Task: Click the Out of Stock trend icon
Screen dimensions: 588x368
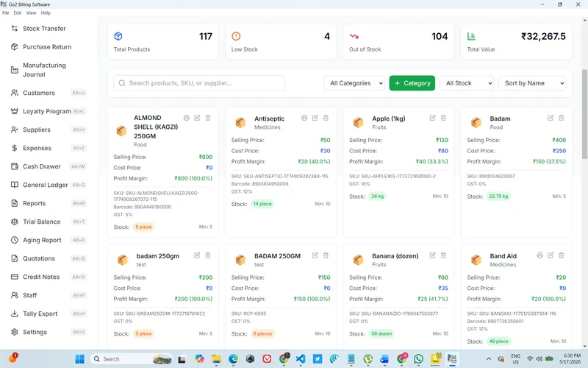Action: pos(354,36)
